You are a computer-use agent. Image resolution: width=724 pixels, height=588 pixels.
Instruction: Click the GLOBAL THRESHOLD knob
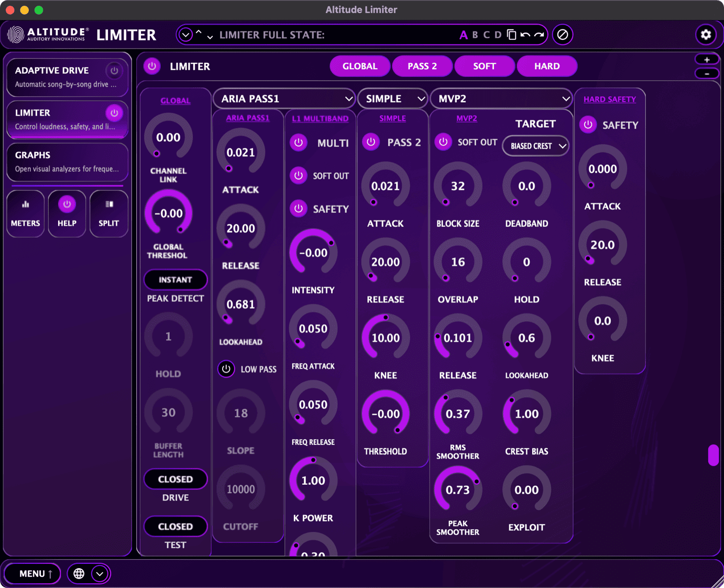(168, 213)
